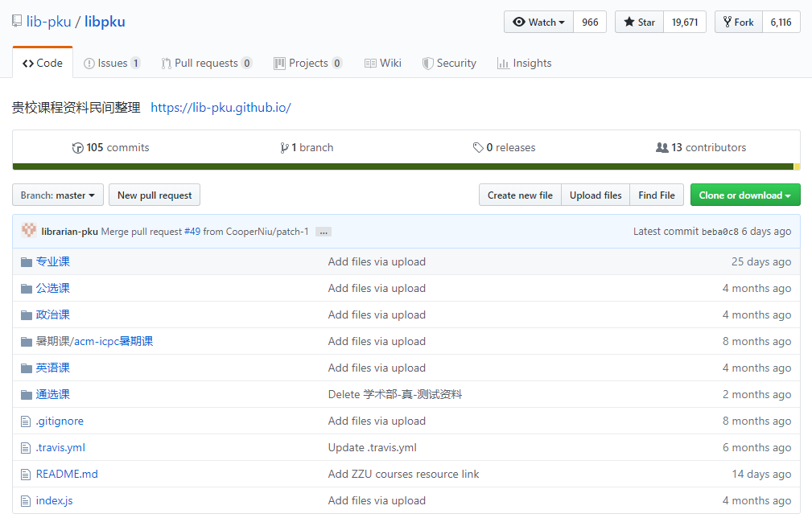Open the lib-pku.github.io website link
Viewport: 812px width, 518px height.
[x=221, y=107]
